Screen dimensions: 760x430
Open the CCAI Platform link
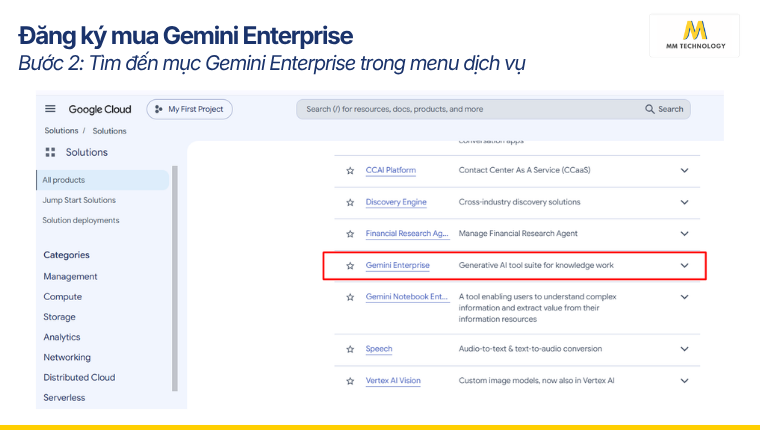[x=391, y=170]
